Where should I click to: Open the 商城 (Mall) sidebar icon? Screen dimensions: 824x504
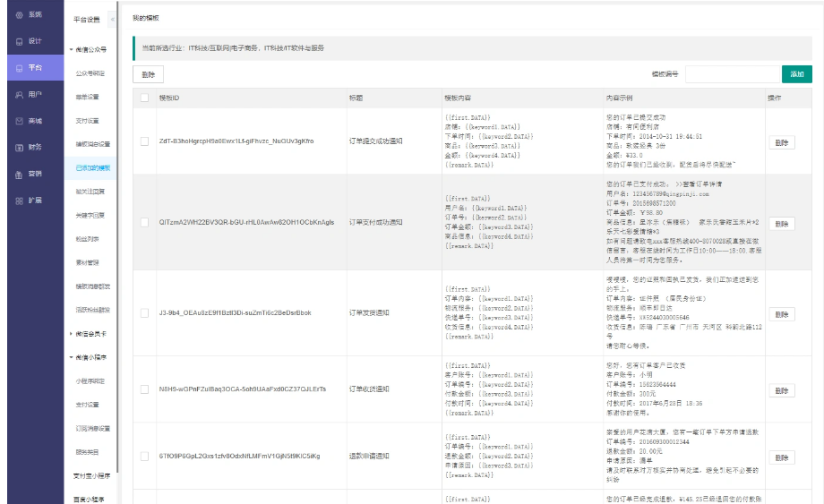tap(20, 120)
